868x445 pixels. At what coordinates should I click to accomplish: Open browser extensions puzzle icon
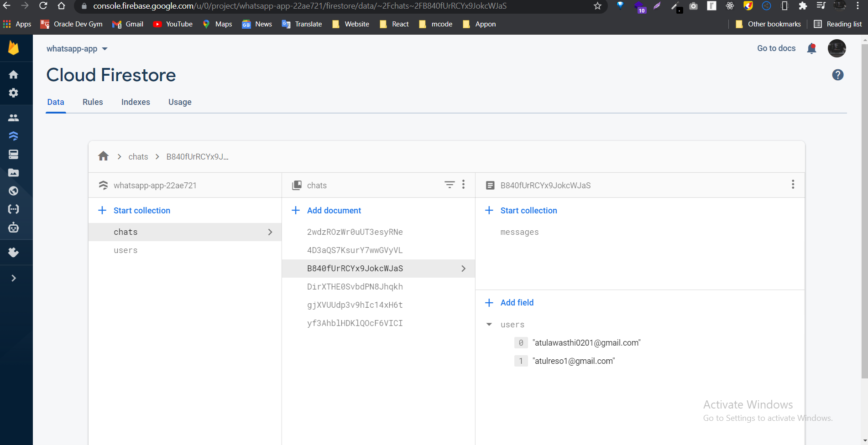(803, 6)
